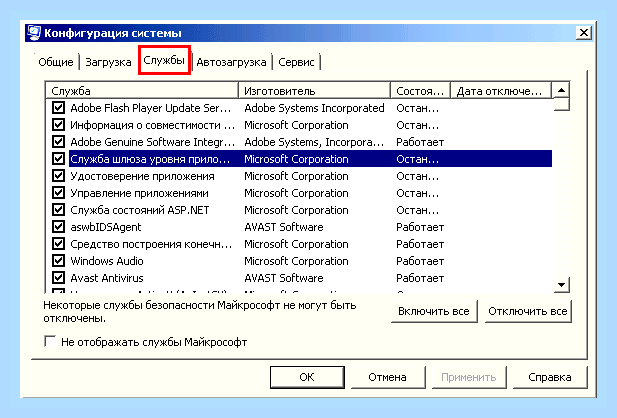Uncheck Служба состояний ASP.NET checkbox
Screen dimensions: 617x418
[x=58, y=209]
